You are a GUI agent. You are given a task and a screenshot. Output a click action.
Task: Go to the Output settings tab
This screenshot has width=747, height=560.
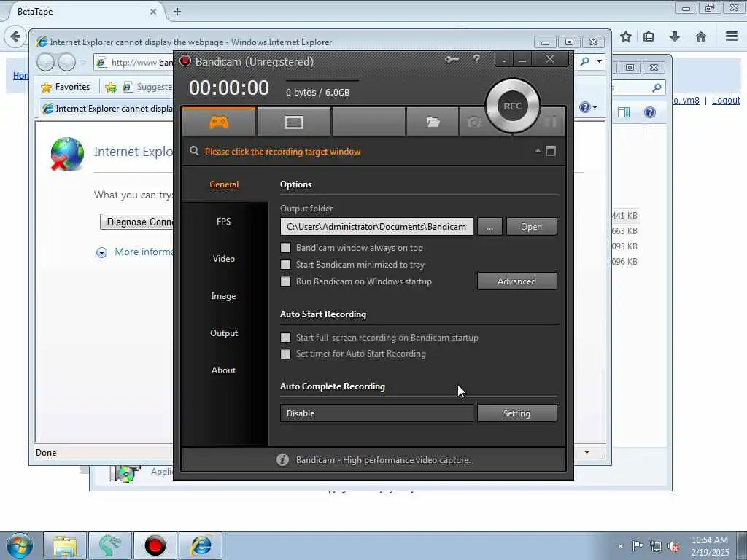click(224, 332)
